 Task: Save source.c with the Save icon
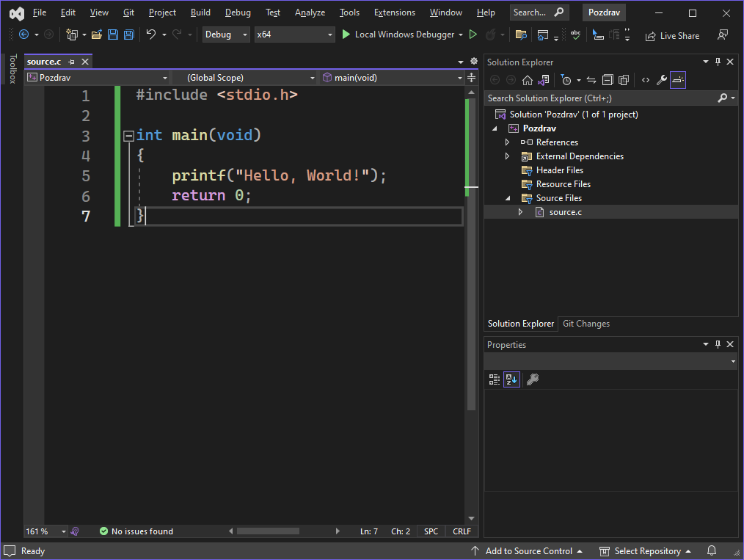113,34
